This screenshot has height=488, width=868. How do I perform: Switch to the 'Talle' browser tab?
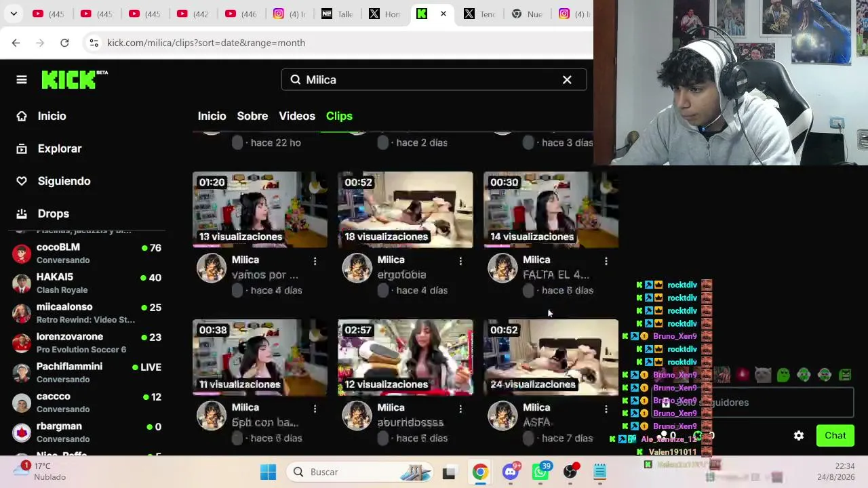(x=338, y=14)
